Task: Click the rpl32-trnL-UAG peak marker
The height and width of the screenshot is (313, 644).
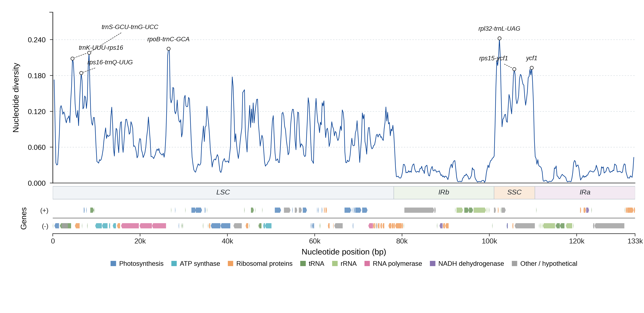Action: [x=499, y=38]
